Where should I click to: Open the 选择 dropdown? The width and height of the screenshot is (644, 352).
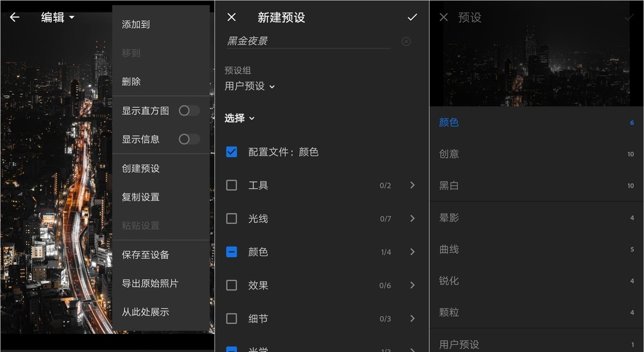(240, 118)
